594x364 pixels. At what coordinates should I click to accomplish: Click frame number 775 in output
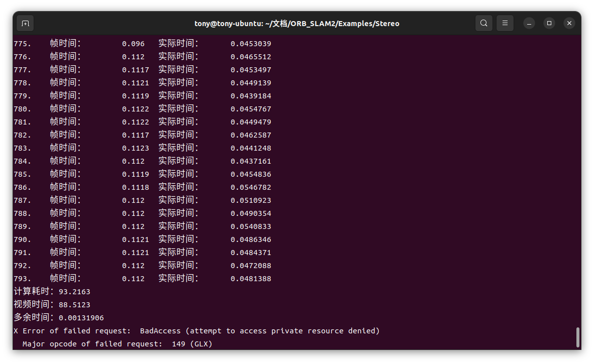(22, 44)
